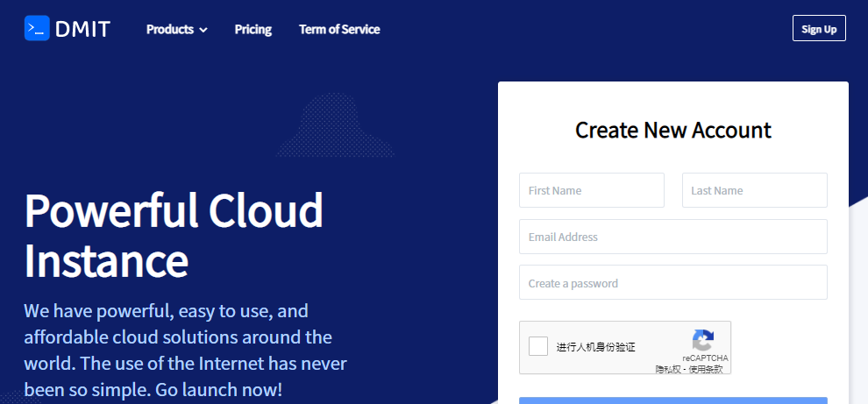Focus the First Name field
The image size is (868, 404).
coord(591,190)
